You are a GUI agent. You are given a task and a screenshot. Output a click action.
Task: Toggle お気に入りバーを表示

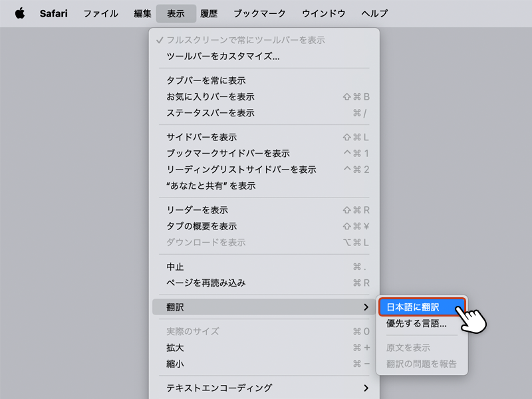210,96
